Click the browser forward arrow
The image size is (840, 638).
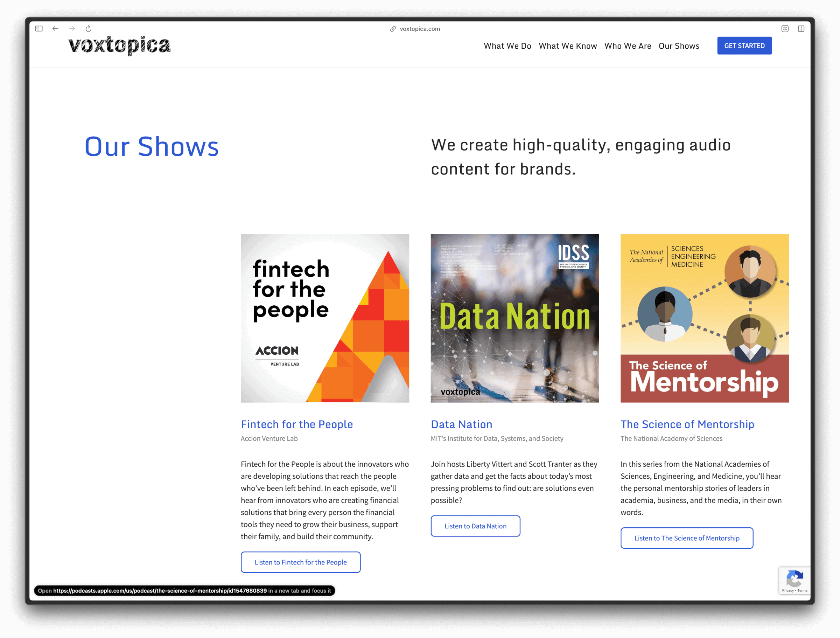point(72,28)
